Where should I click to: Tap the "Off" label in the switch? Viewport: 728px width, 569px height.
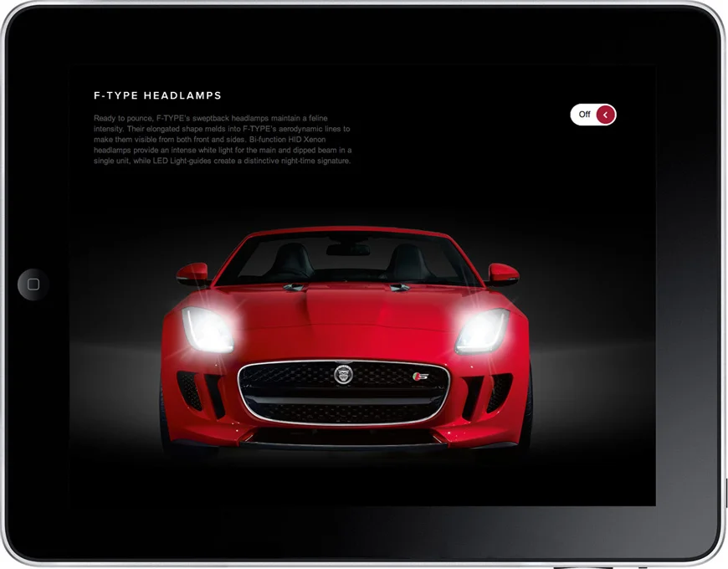pyautogui.click(x=584, y=114)
